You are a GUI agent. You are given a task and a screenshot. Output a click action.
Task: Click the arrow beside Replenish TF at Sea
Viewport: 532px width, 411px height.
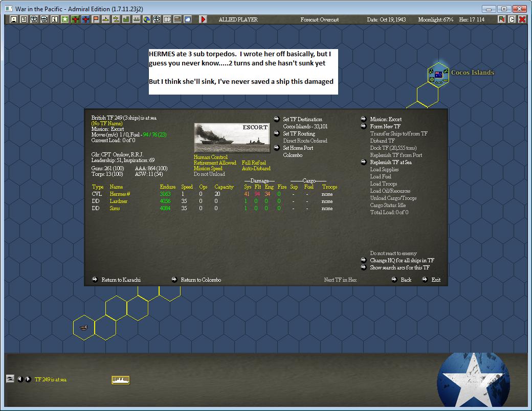tap(363, 162)
